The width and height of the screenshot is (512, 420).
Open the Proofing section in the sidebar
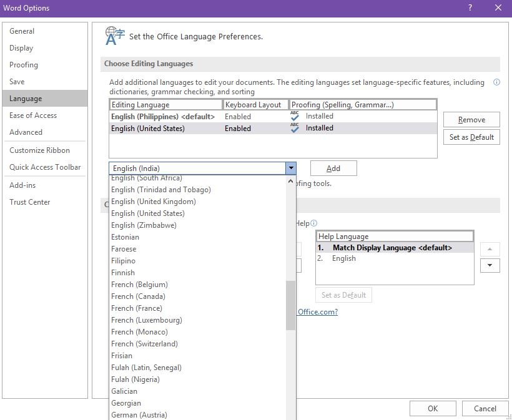point(23,65)
